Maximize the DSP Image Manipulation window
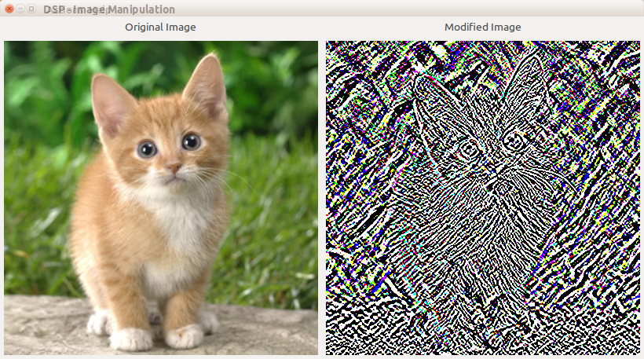Viewport: 644px width, 359px height. [x=31, y=9]
